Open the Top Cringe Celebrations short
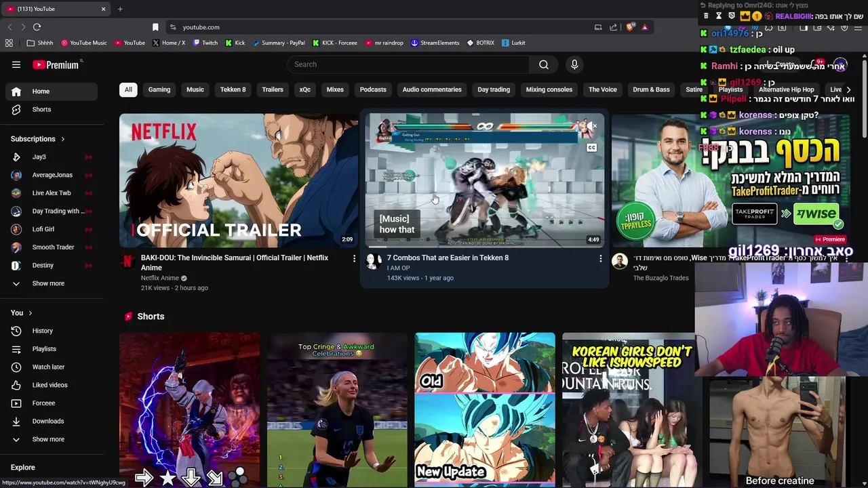Image resolution: width=868 pixels, height=488 pixels. (337, 409)
